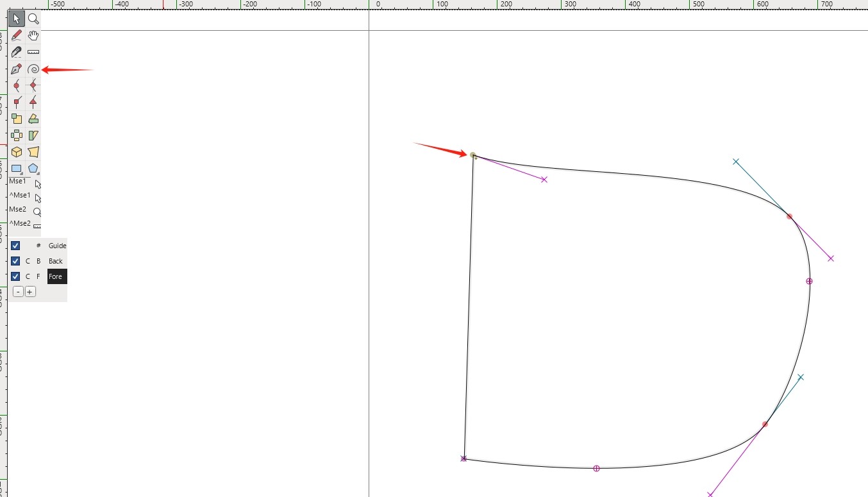Toggle Guide layer visibility checkbox
The height and width of the screenshot is (497, 868).
[15, 246]
